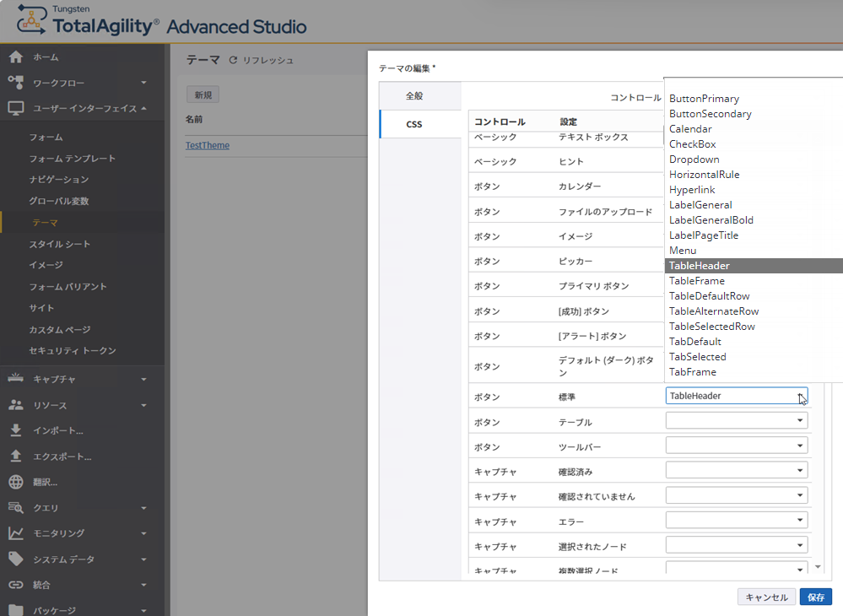Click the Home icon in sidebar
The image size is (843, 616).
point(15,57)
